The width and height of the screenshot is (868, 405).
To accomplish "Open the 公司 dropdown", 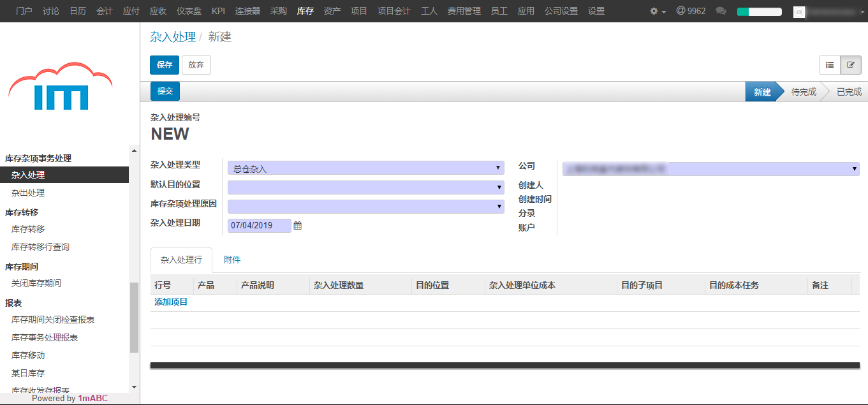I will click(710, 168).
